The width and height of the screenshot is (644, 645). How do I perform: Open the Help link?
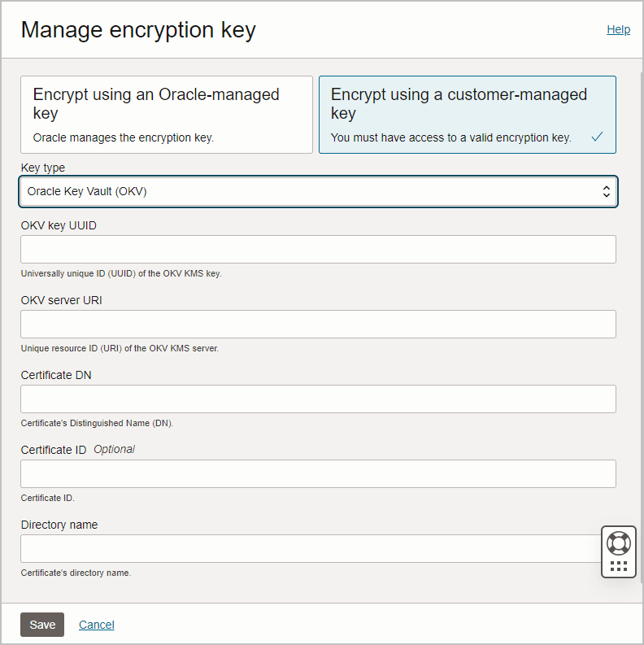click(x=618, y=29)
